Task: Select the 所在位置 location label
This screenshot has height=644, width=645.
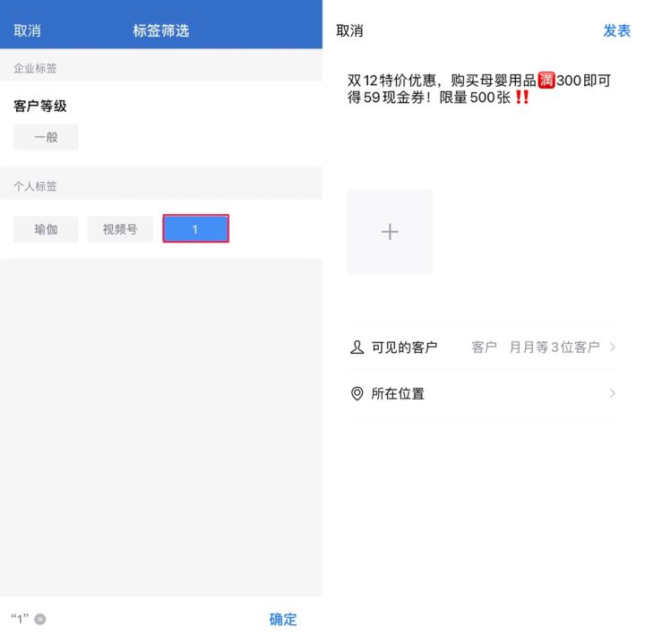Action: [398, 393]
